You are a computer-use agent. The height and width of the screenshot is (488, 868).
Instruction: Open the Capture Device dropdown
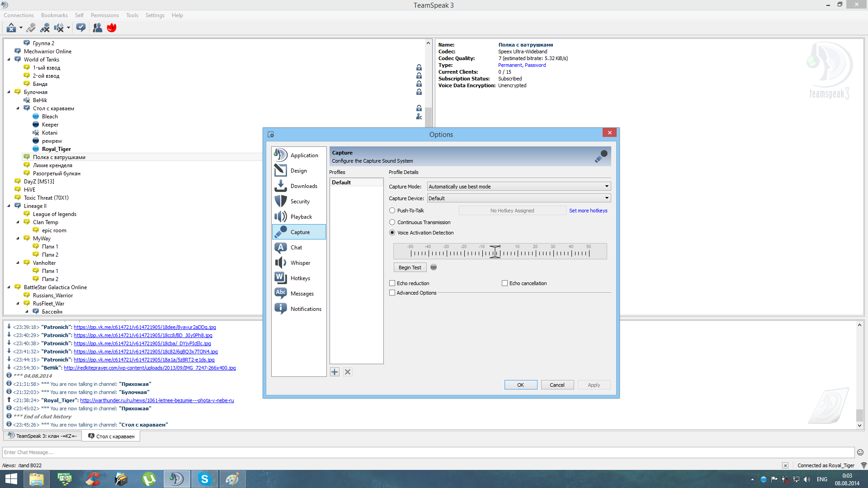tap(519, 198)
